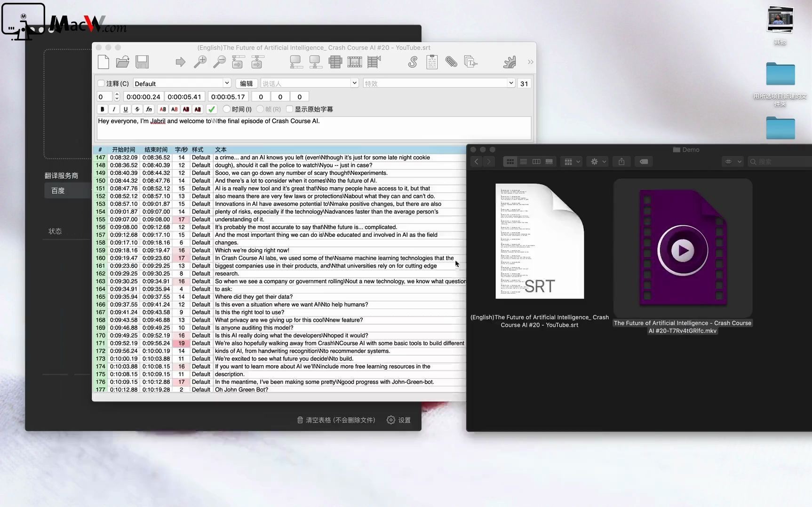Open the automation manager icon
The width and height of the screenshot is (812, 507).
click(509, 62)
